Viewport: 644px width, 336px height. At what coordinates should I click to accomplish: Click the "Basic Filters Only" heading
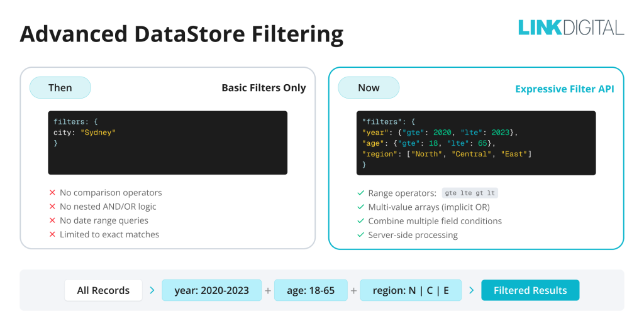click(264, 88)
